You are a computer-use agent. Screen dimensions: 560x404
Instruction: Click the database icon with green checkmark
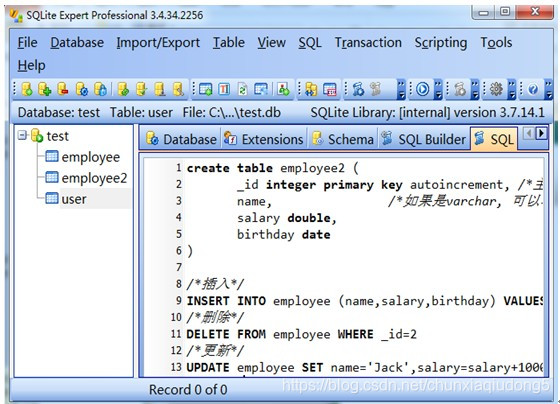(142, 89)
